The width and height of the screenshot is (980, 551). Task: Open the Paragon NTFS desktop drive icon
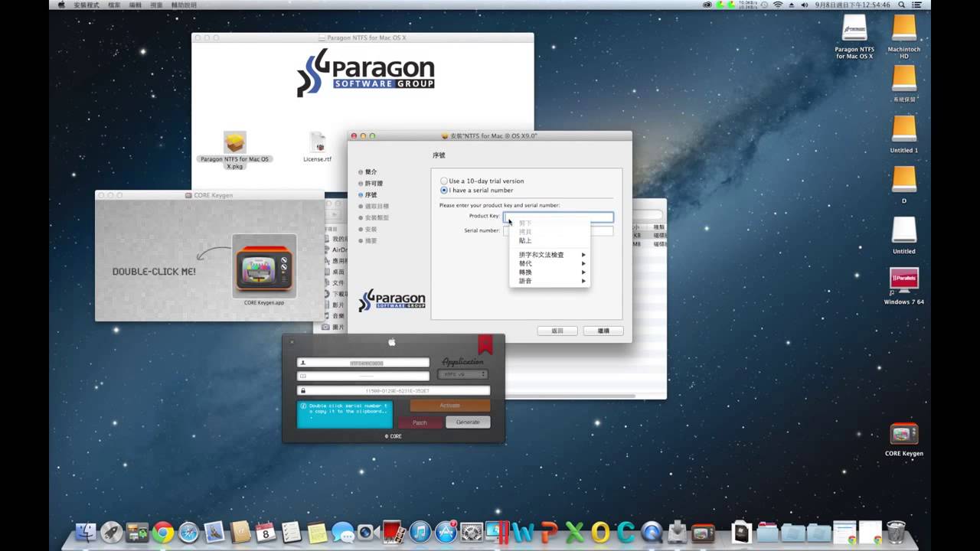(x=854, y=28)
